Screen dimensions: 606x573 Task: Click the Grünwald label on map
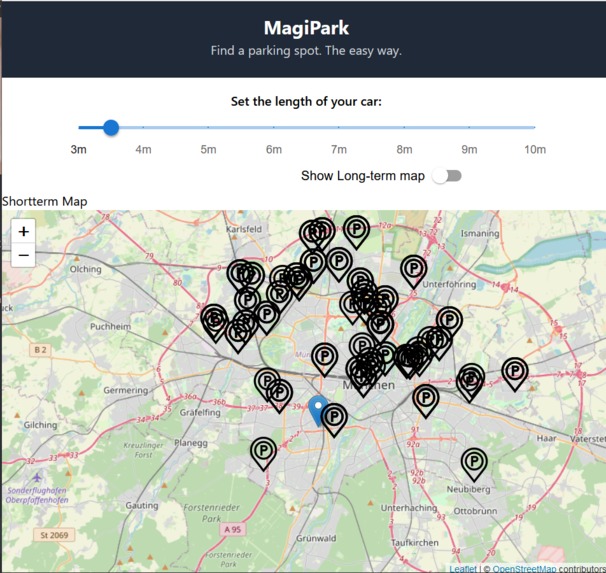click(x=316, y=538)
